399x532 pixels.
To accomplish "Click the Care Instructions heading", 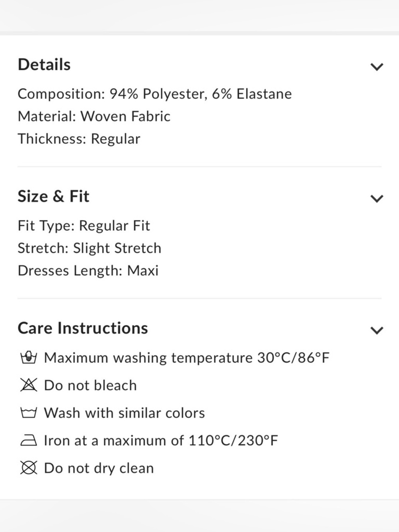I will click(83, 328).
